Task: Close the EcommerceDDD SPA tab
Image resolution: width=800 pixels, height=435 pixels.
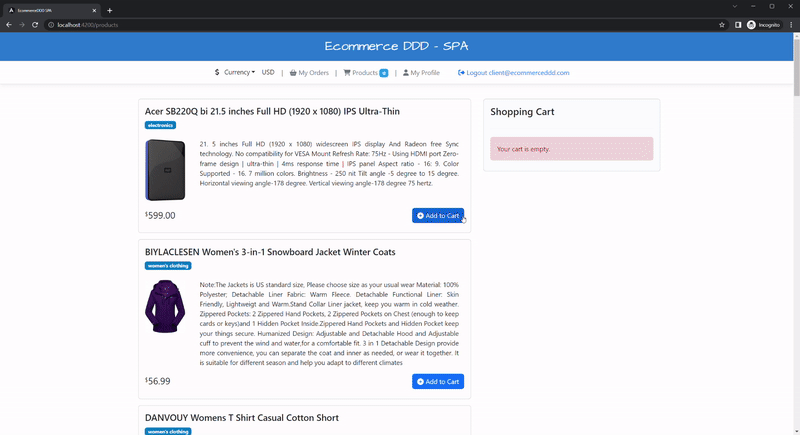Action: point(94,10)
